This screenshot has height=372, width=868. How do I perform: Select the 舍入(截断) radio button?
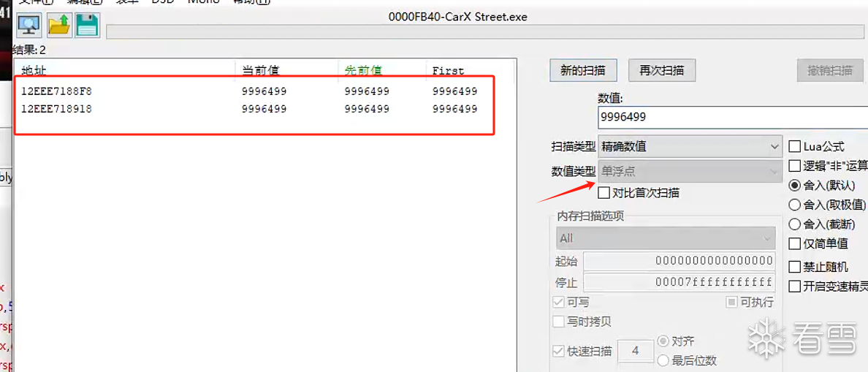[794, 224]
